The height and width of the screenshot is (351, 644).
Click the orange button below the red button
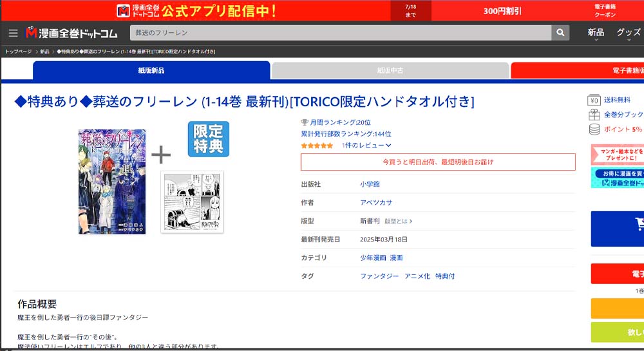[x=618, y=308]
